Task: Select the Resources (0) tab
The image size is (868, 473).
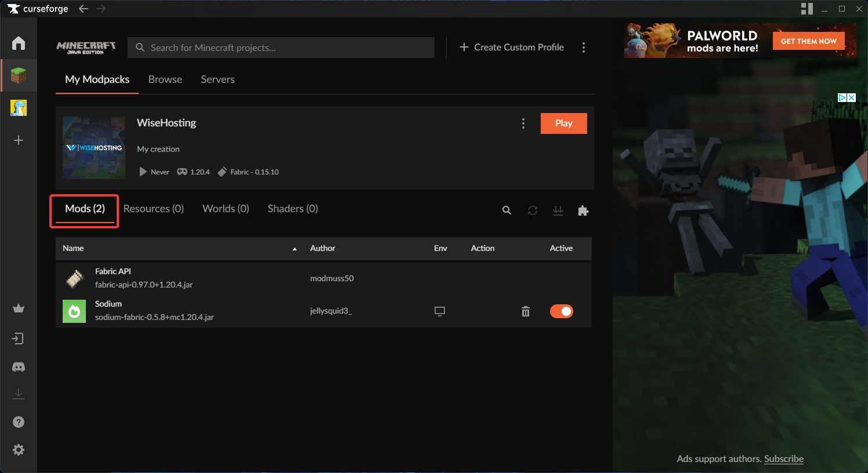Action: click(154, 209)
